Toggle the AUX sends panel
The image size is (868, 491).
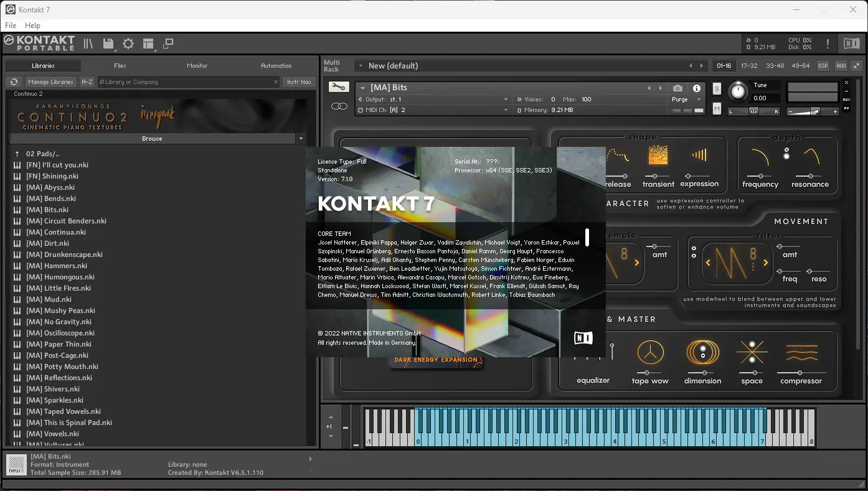tap(841, 66)
